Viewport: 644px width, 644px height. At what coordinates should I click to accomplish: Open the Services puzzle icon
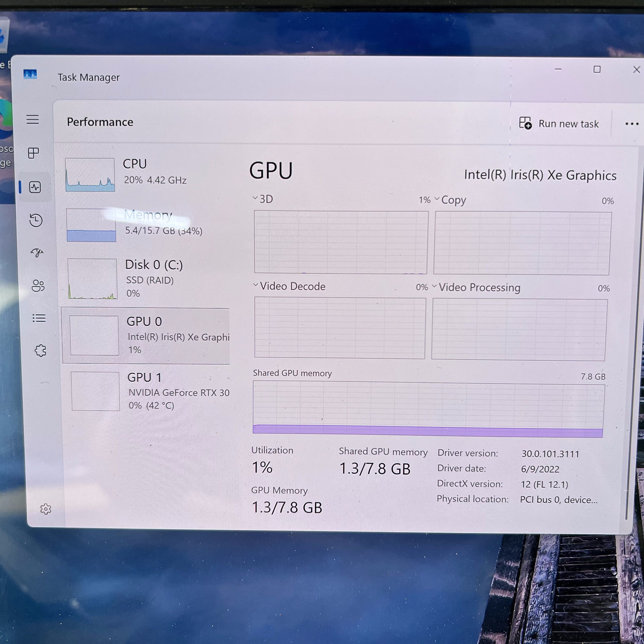click(40, 351)
